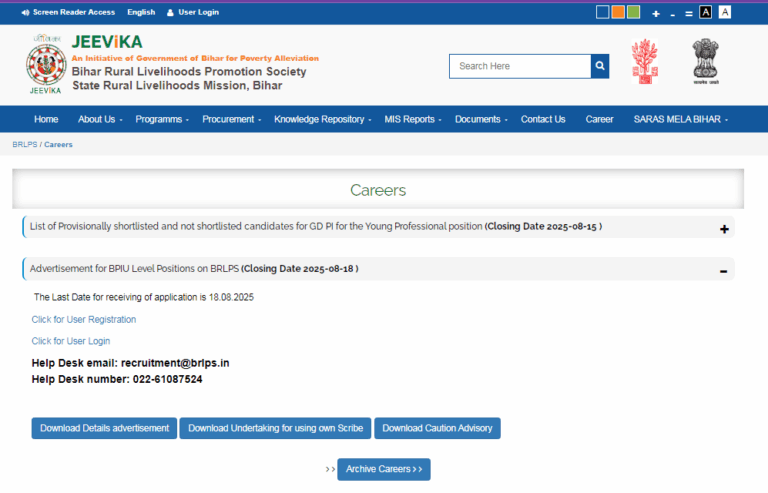
Task: Open the Procurement dropdown menu
Action: click(231, 119)
